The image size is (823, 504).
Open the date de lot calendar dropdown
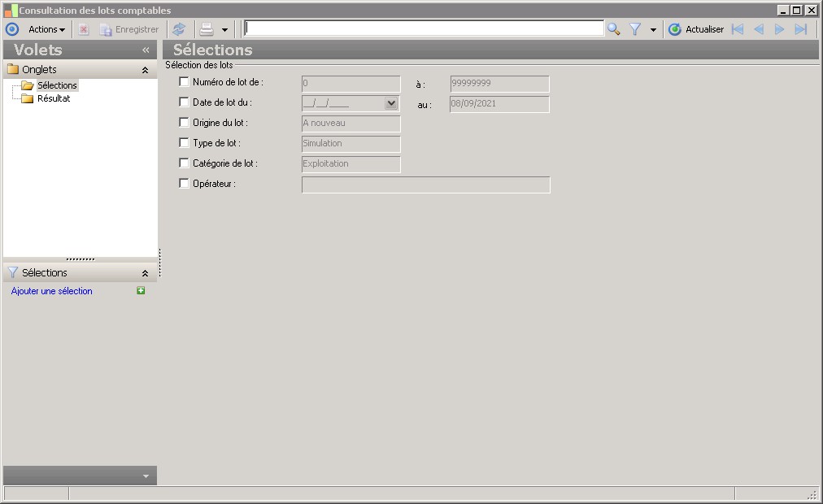(391, 103)
